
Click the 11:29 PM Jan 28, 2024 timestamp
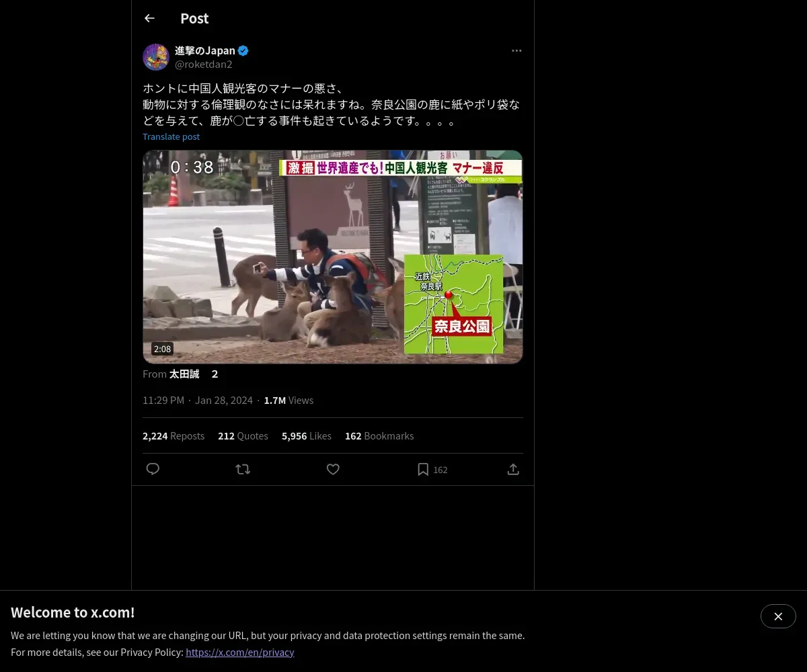pyautogui.click(x=198, y=400)
